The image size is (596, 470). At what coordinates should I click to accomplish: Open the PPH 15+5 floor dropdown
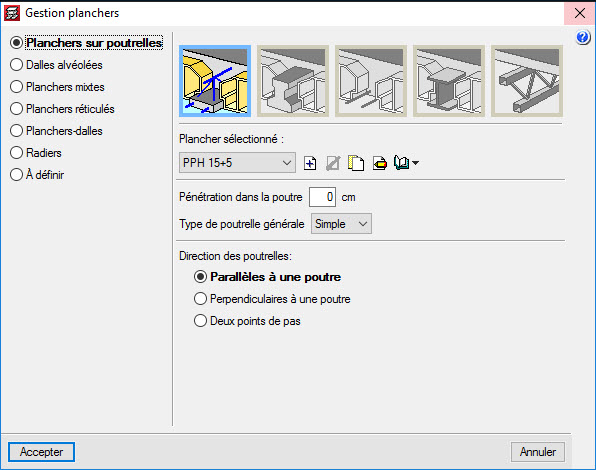[x=237, y=163]
